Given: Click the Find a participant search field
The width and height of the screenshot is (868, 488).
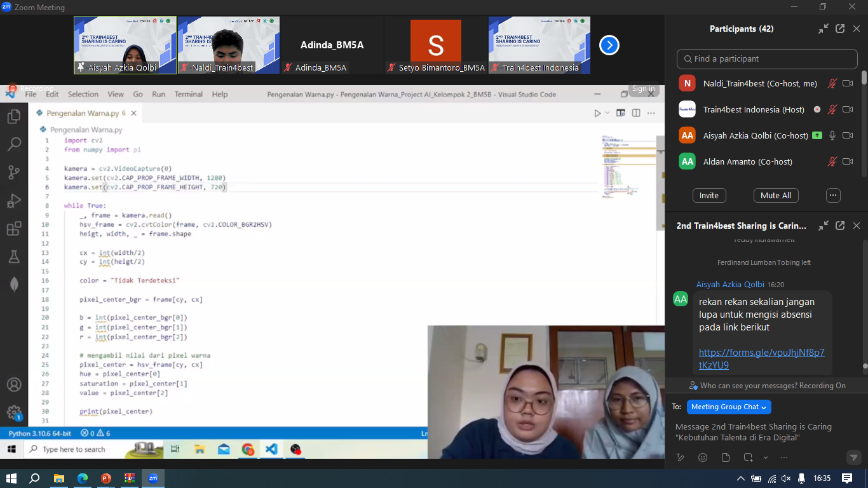Looking at the screenshot, I should (766, 58).
